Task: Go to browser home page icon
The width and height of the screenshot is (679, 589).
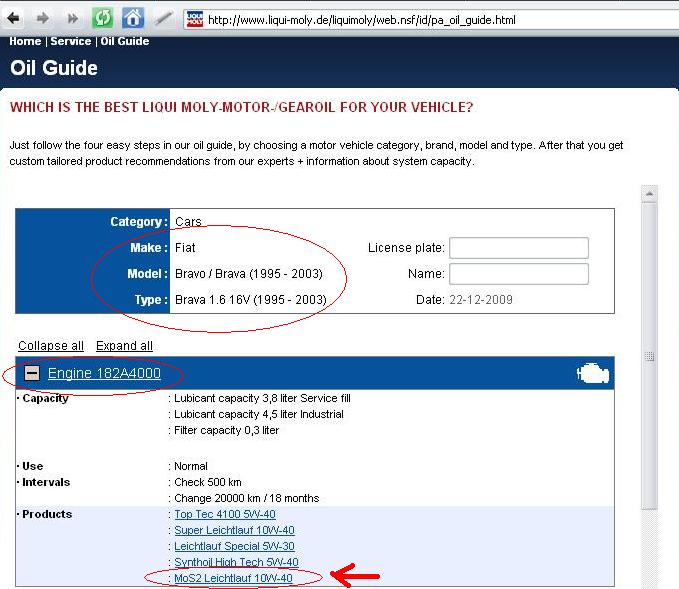Action: click(133, 18)
